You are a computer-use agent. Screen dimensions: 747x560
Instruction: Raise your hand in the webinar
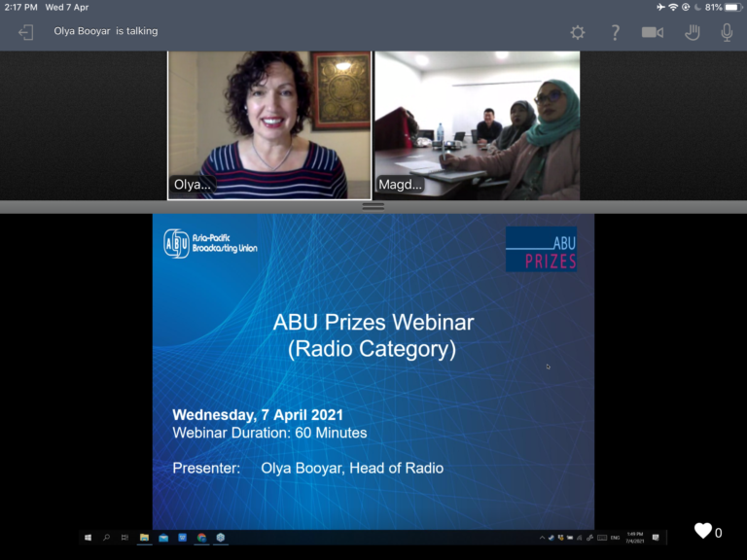(692, 32)
